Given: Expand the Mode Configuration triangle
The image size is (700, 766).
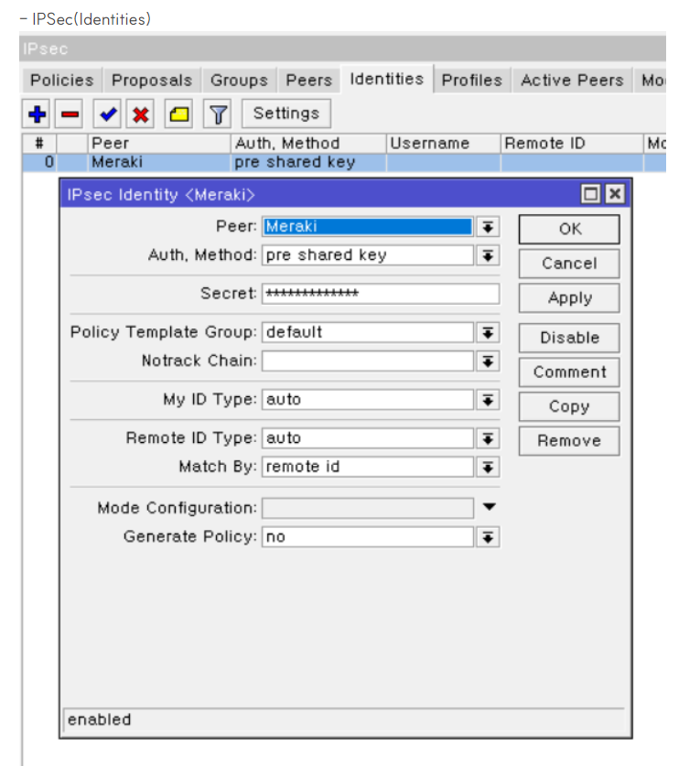Looking at the screenshot, I should [x=489, y=507].
